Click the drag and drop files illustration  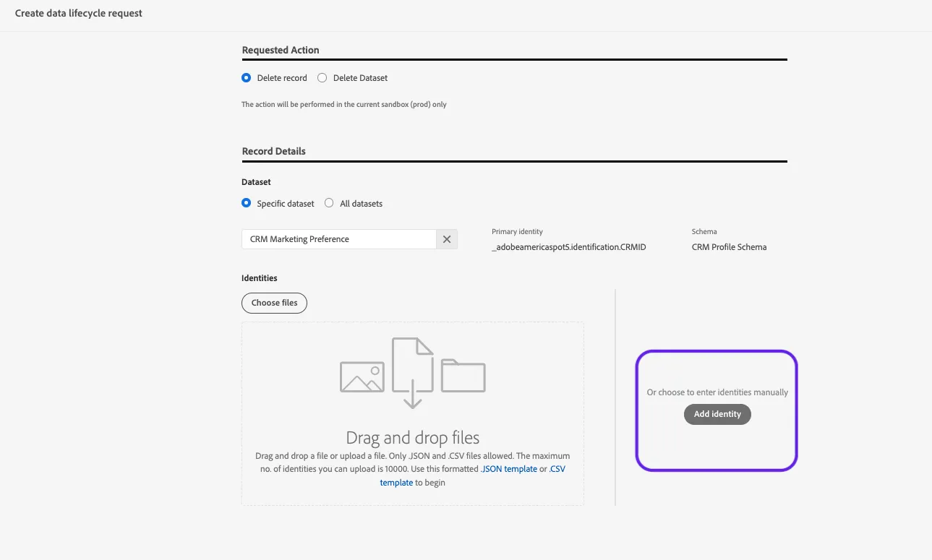(413, 372)
